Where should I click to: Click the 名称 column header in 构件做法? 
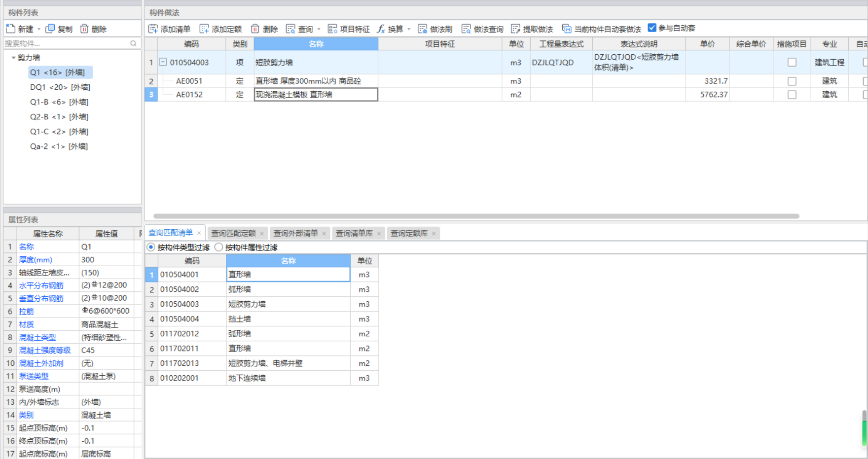[316, 44]
